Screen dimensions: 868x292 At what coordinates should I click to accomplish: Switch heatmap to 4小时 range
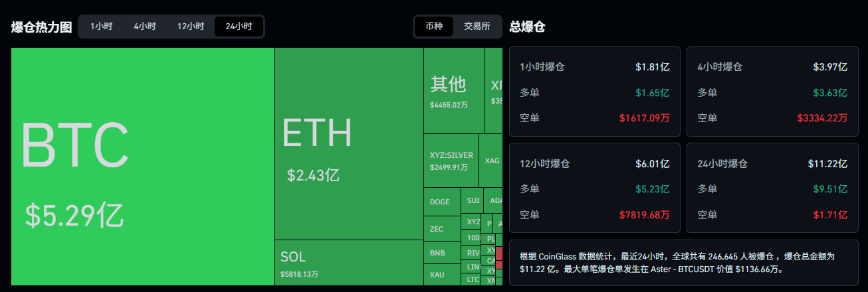click(x=144, y=27)
